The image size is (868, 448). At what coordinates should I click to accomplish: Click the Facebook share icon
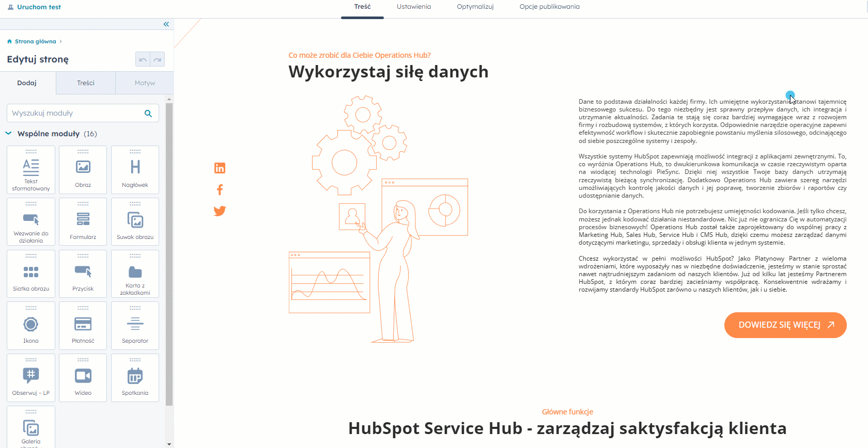click(220, 189)
